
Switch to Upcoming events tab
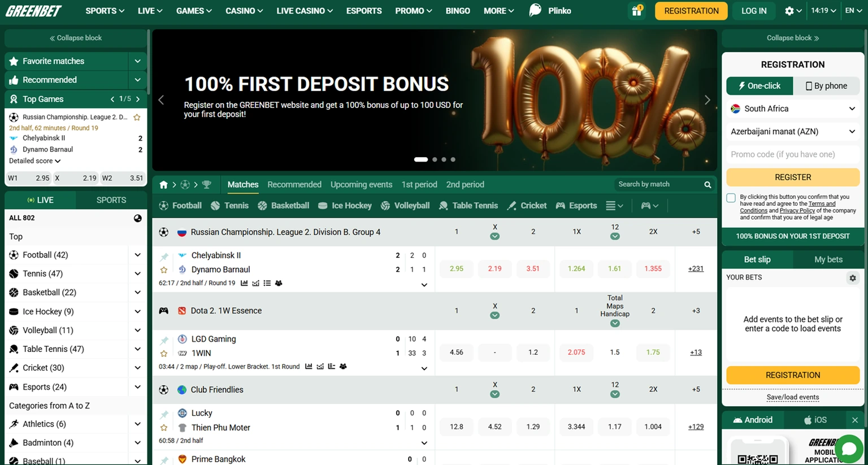point(361,185)
